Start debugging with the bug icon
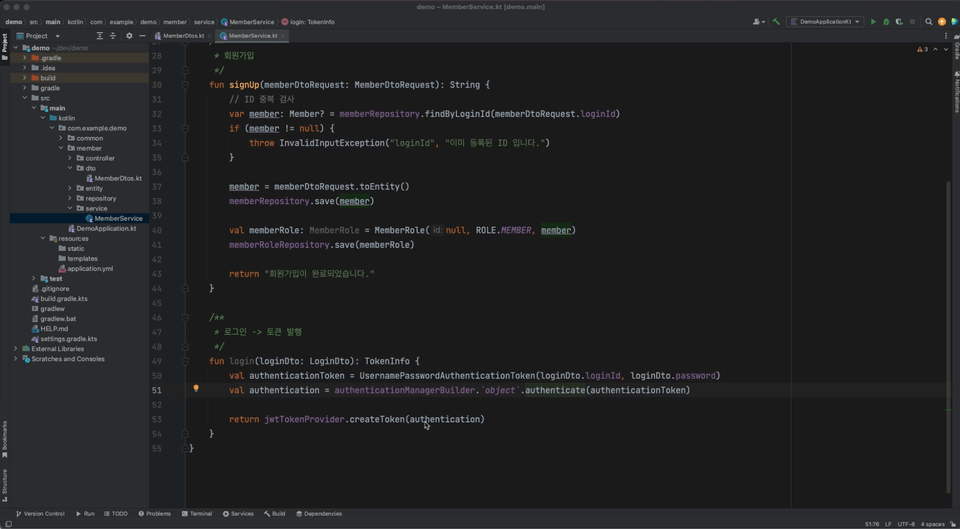 point(886,21)
